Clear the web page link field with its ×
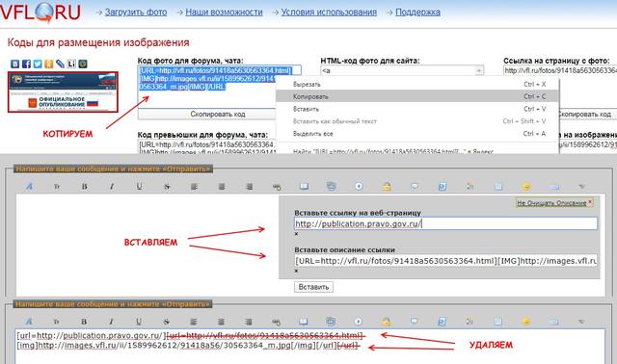This screenshot has height=364, width=617. pyautogui.click(x=296, y=234)
